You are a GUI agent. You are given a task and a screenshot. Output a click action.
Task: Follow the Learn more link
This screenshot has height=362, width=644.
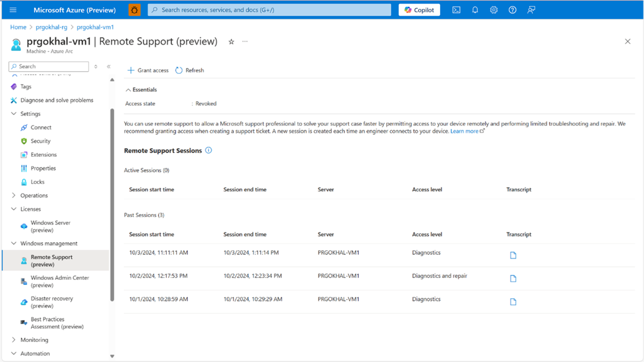[x=464, y=131]
